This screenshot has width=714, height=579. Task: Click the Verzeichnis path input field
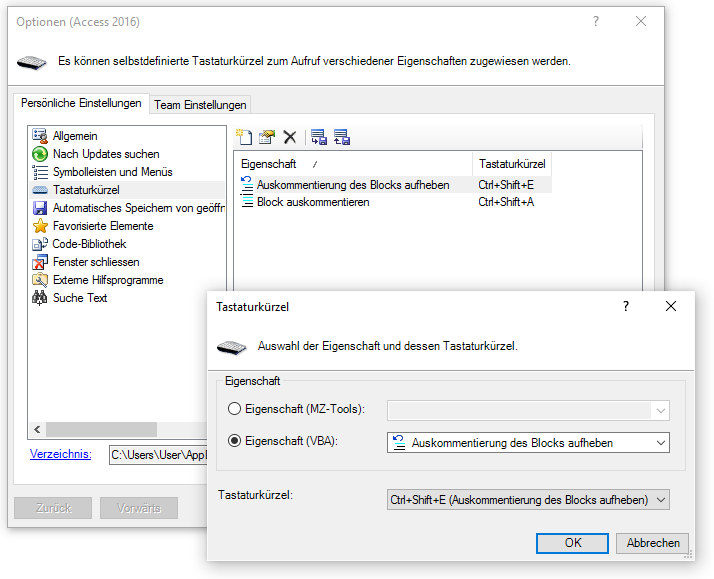(x=158, y=455)
